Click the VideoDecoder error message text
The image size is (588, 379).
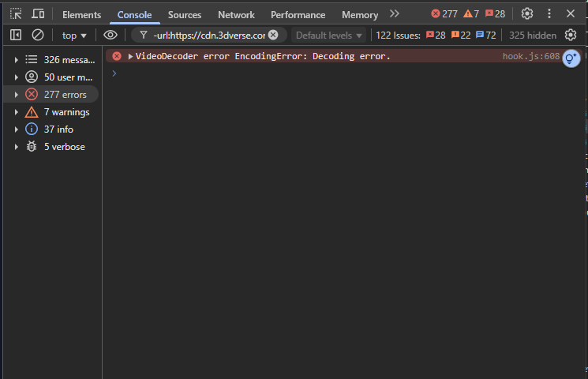point(263,56)
